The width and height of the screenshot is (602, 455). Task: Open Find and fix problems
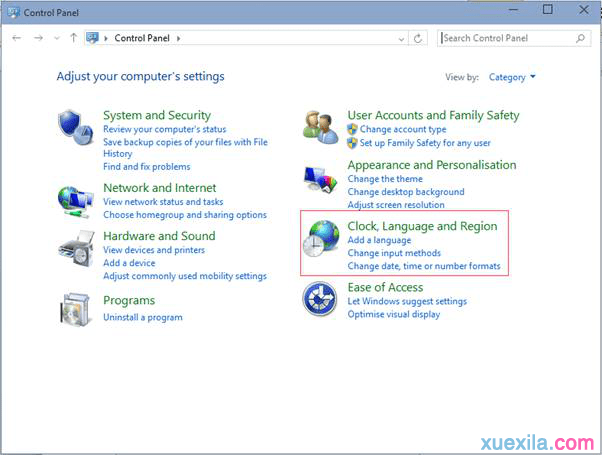tap(147, 167)
